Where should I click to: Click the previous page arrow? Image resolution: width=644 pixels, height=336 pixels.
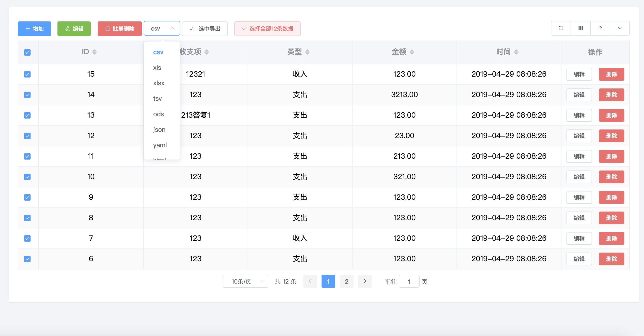[x=310, y=281]
